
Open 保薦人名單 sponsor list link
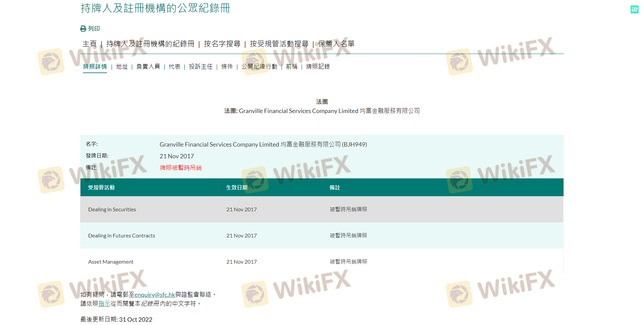[x=336, y=44]
